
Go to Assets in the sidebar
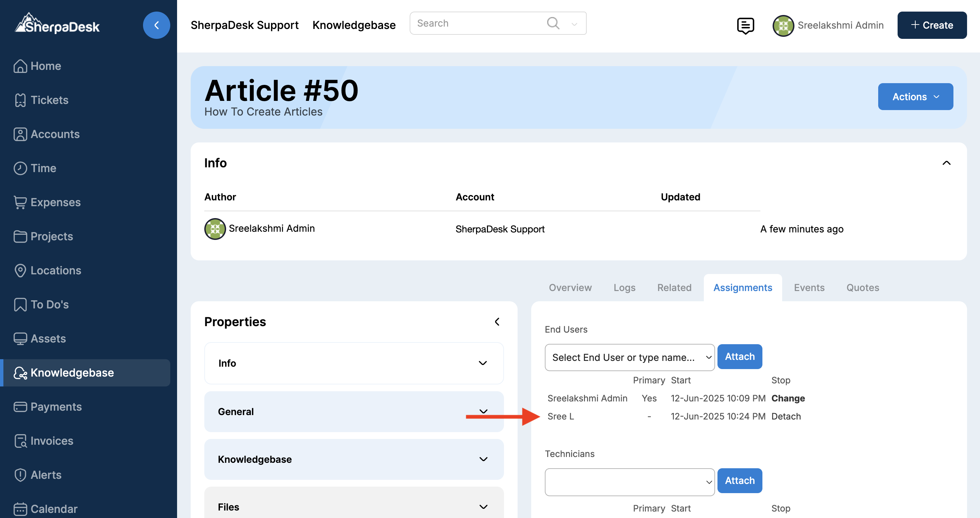pyautogui.click(x=48, y=338)
